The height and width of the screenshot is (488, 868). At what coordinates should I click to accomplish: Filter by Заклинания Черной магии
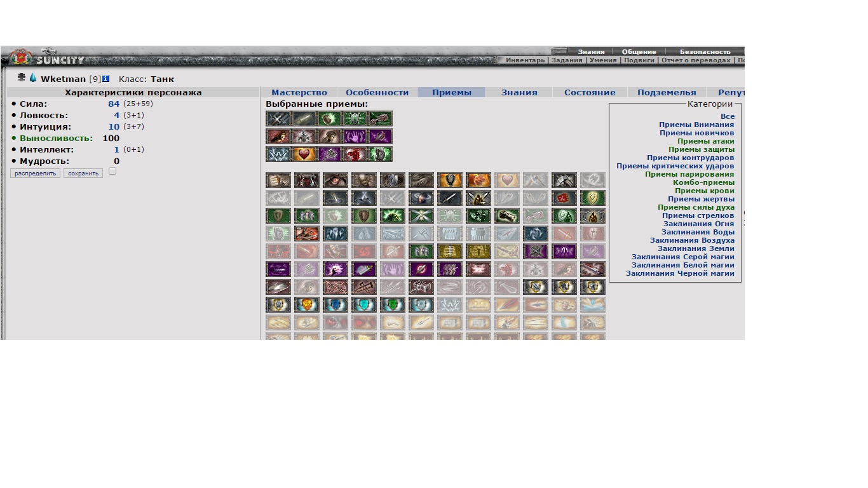(680, 274)
